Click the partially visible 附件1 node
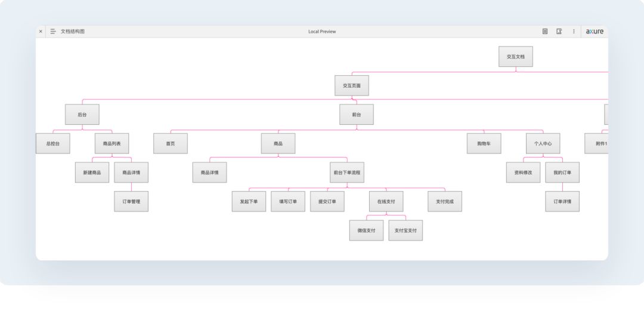The height and width of the screenshot is (311, 644). point(597,144)
